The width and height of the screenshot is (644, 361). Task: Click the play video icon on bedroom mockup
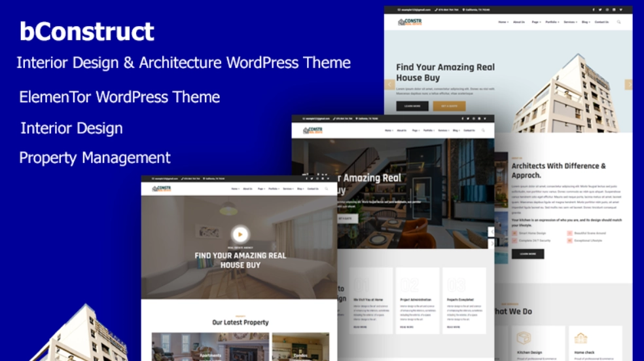tap(240, 235)
